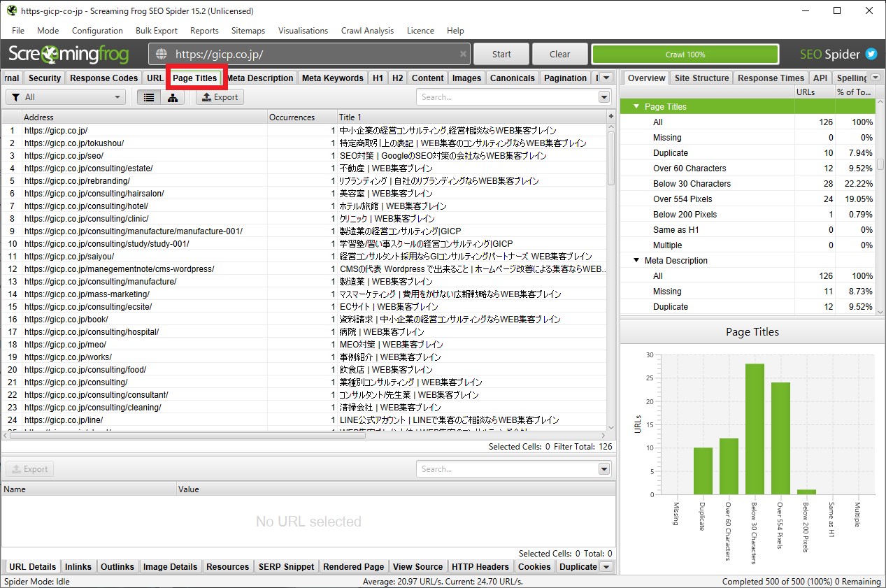
Task: Open the Crawl Analysis menu
Action: point(367,31)
